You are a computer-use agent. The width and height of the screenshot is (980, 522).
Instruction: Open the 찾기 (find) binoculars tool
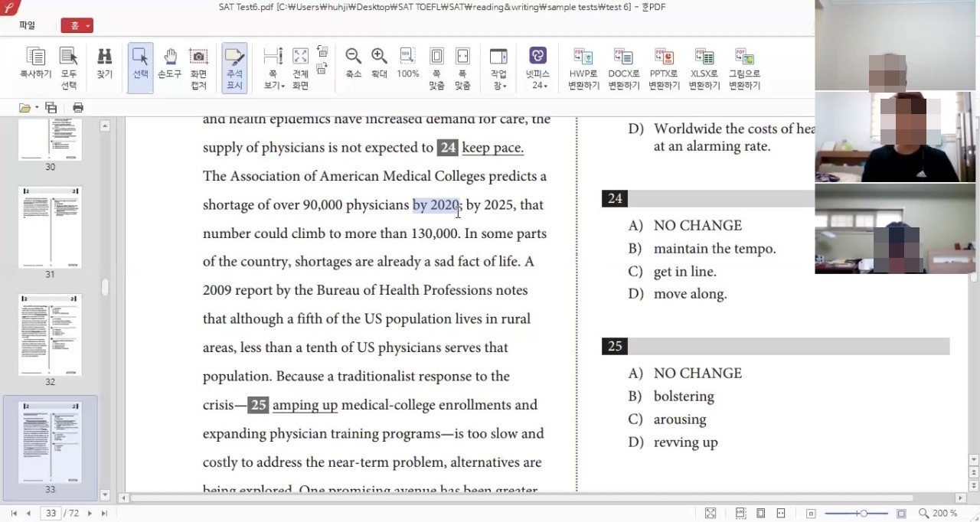104,63
